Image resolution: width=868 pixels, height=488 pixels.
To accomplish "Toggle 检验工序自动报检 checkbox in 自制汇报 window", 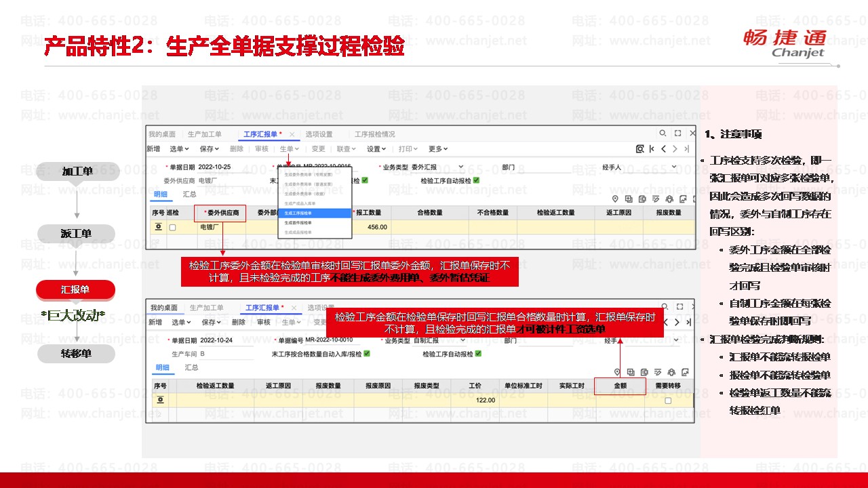I will pos(478,354).
